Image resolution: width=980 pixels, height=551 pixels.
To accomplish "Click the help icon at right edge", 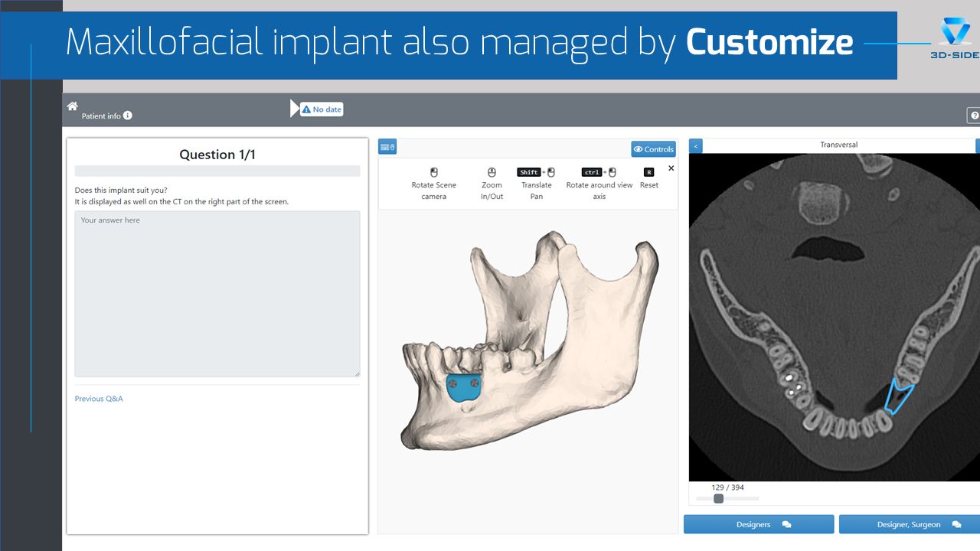I will [974, 116].
